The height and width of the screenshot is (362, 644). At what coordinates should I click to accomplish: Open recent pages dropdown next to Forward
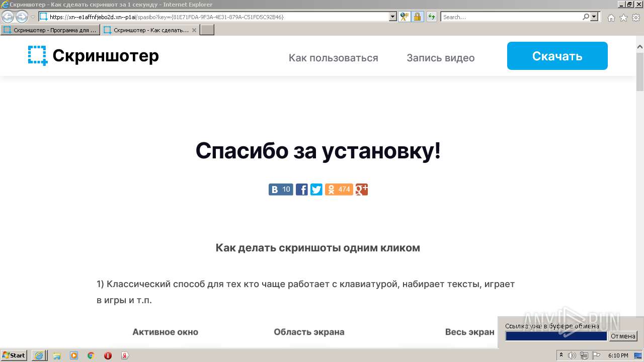tap(33, 17)
